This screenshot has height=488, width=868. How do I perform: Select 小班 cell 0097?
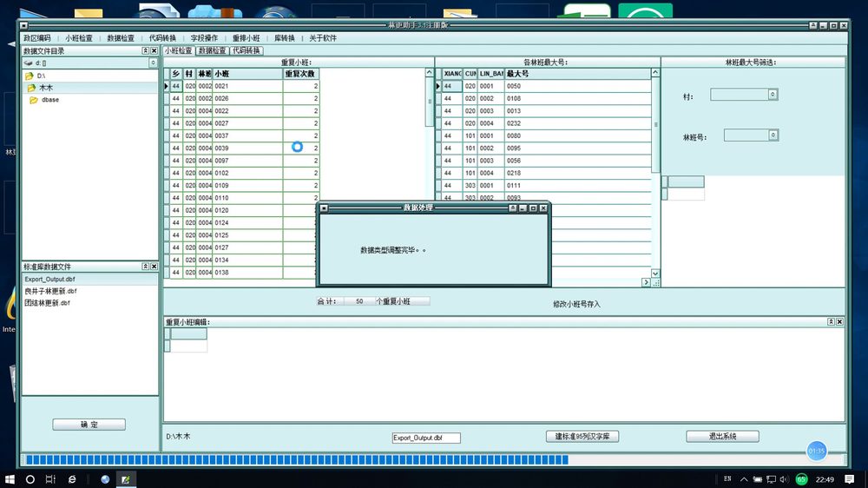(247, 161)
